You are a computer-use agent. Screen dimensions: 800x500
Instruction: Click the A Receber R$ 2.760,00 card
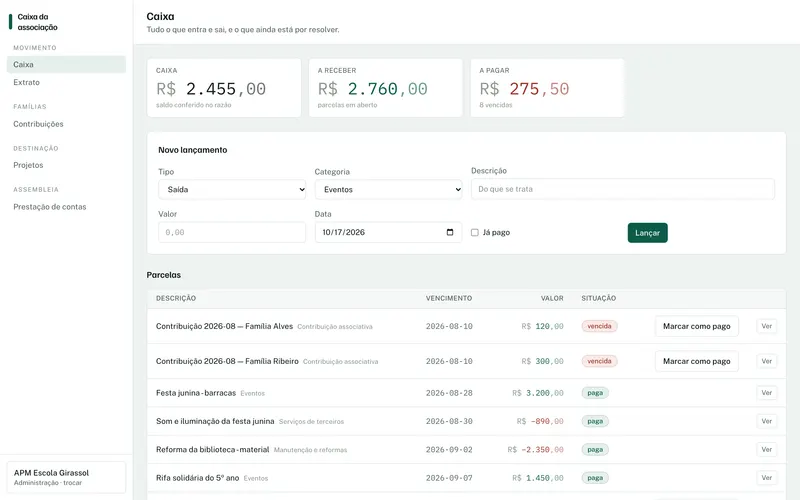coord(386,88)
